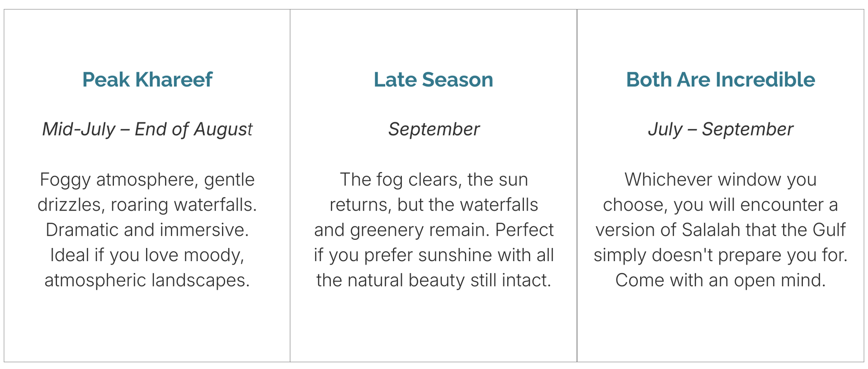Select the "Both Are Incredible" heading
The image size is (868, 369).
720,80
